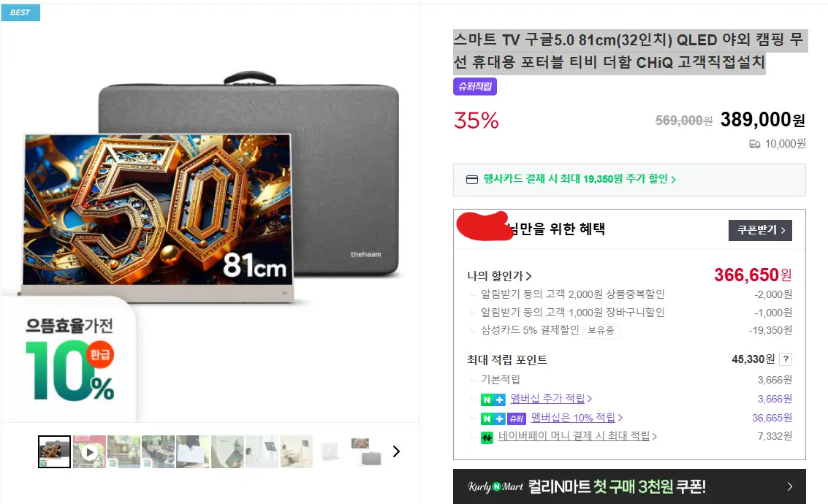This screenshot has width=828, height=504.
Task: Click the green Naver Pay icon
Action: pos(487,437)
